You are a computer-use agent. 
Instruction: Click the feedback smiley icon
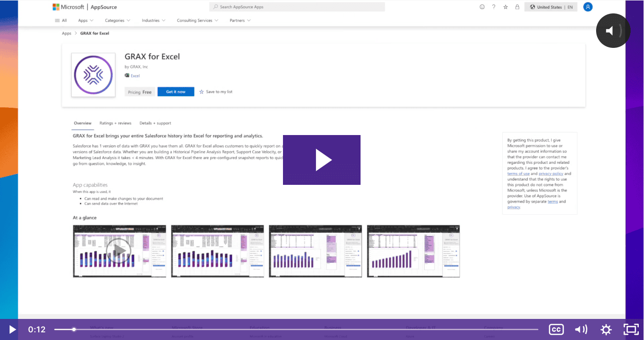click(x=482, y=7)
